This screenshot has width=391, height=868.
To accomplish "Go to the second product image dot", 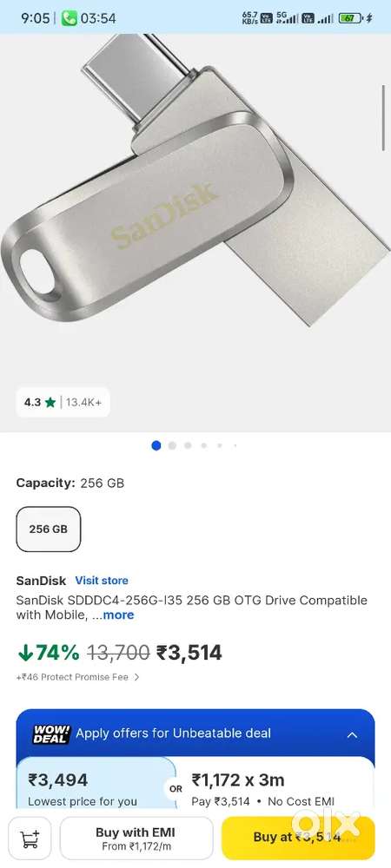I will coord(172,445).
